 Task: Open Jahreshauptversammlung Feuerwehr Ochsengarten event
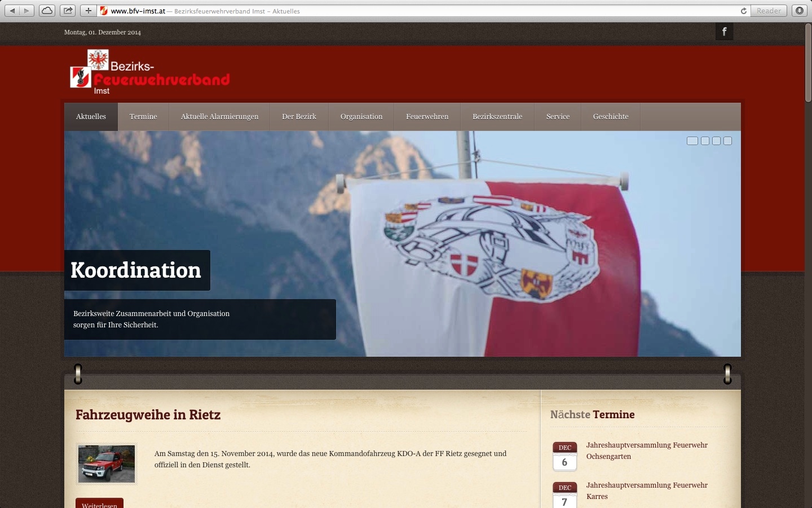coord(647,451)
